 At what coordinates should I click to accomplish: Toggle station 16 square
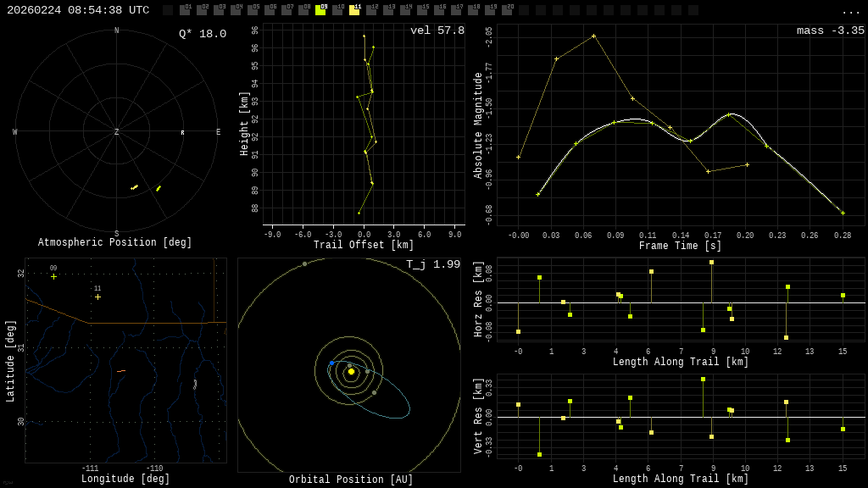(439, 10)
